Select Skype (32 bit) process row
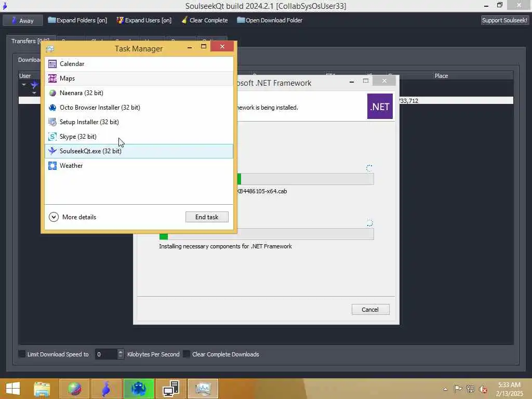 click(139, 137)
